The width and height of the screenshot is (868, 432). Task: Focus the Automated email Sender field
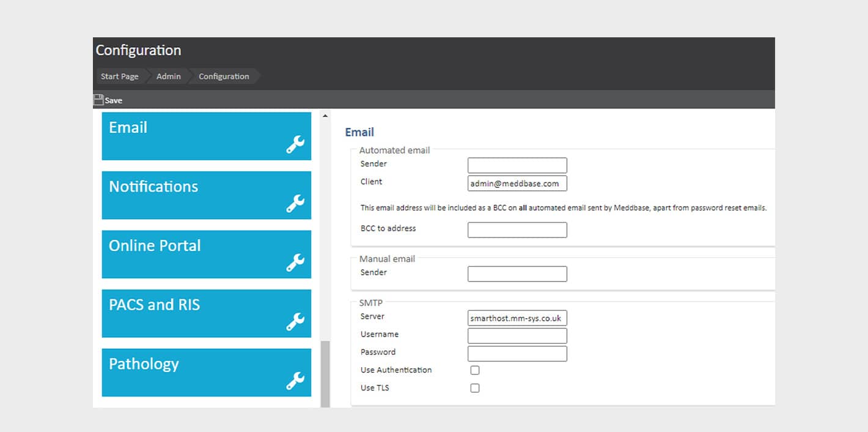point(517,165)
